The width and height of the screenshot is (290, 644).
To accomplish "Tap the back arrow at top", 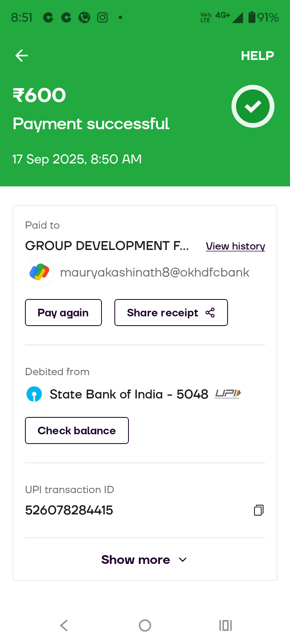I will pos(22,56).
